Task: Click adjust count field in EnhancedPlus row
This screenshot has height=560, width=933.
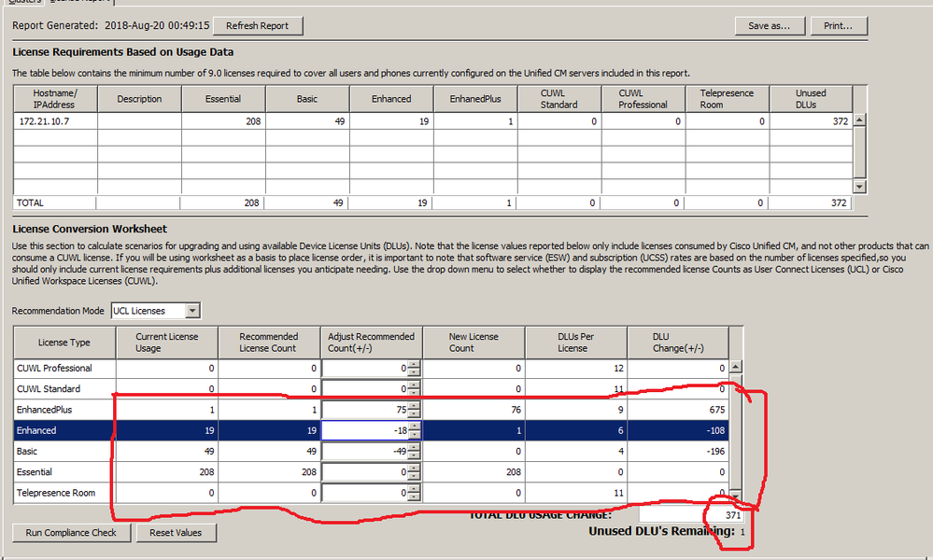Action: pyautogui.click(x=365, y=410)
